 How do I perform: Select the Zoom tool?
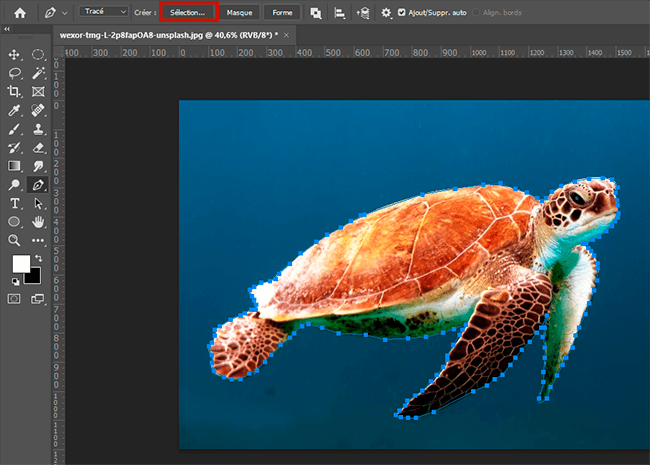pos(15,241)
